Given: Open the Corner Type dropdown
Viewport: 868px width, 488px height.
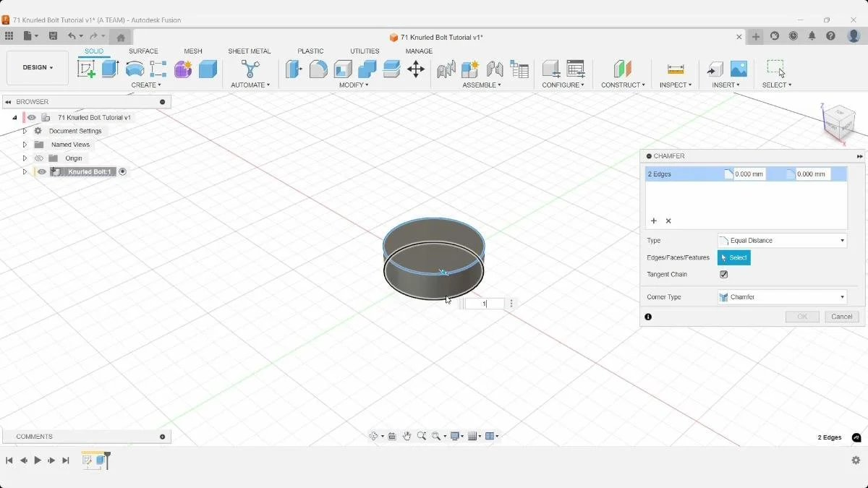Looking at the screenshot, I should [x=782, y=297].
